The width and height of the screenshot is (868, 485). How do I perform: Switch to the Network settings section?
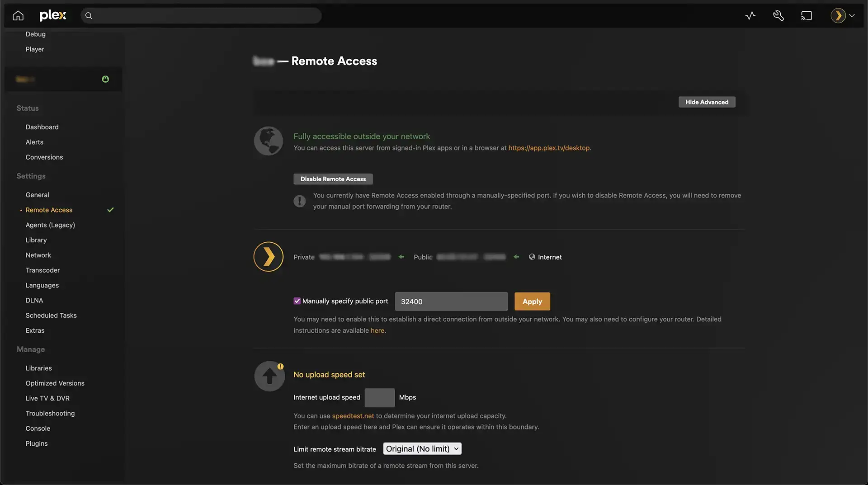pyautogui.click(x=38, y=255)
